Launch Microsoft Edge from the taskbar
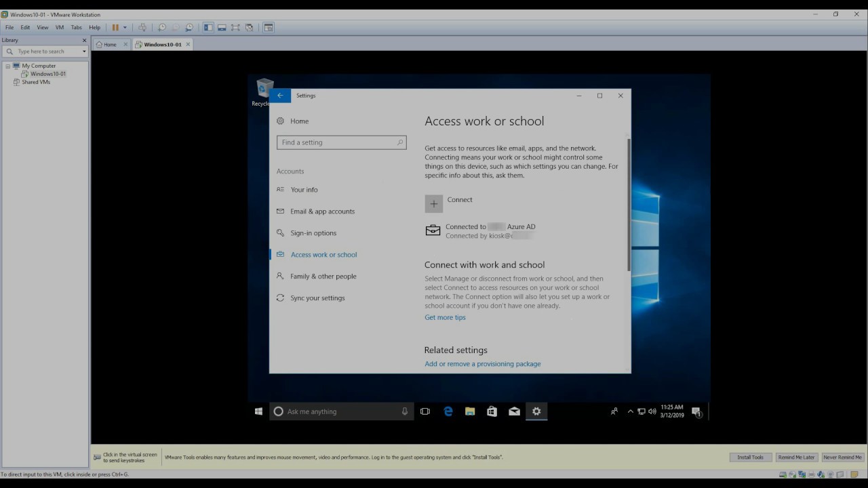This screenshot has width=868, height=488. 448,411
